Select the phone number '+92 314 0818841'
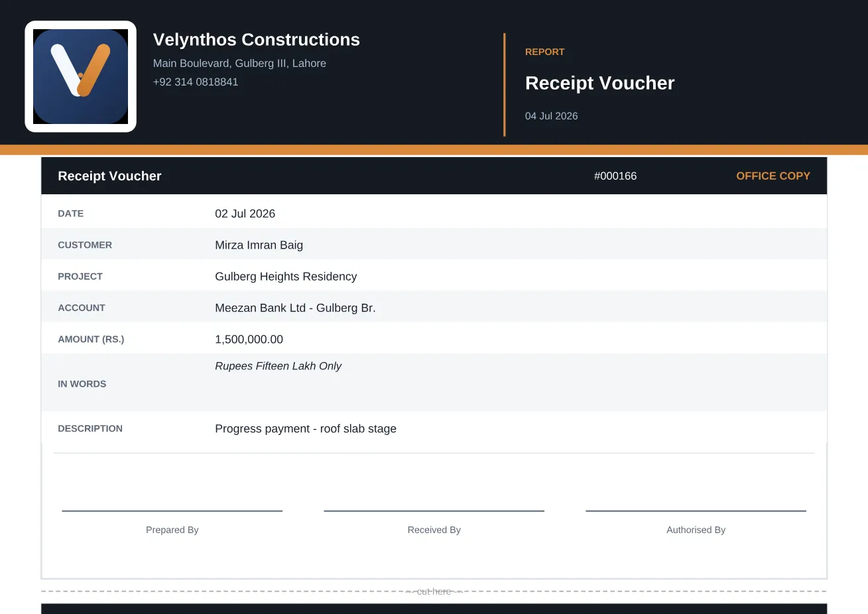Screen dimensions: 868x614 click(196, 82)
